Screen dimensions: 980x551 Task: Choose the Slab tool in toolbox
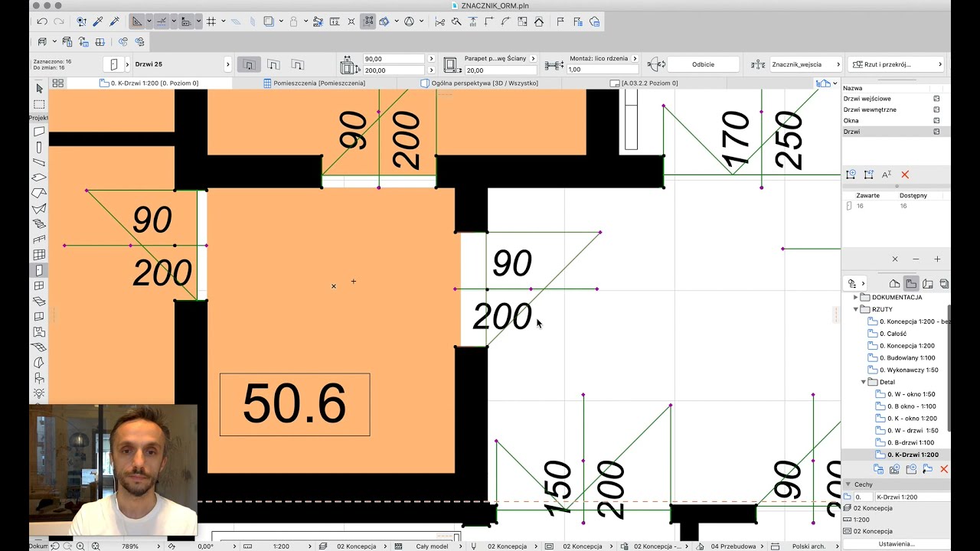click(x=39, y=178)
